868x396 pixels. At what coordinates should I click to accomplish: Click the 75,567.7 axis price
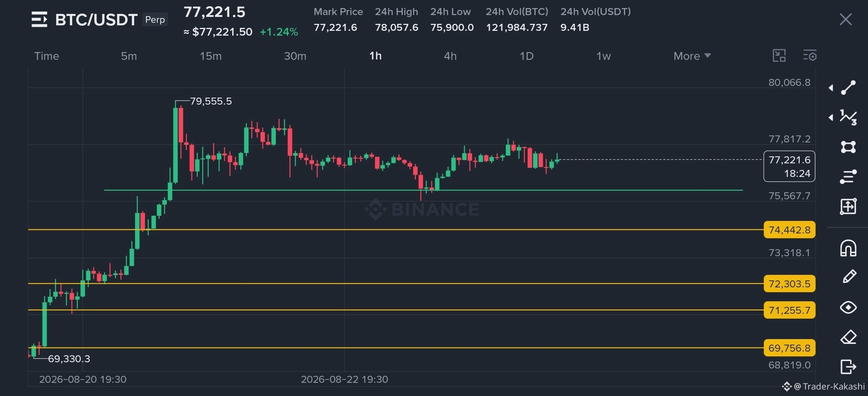(789, 196)
